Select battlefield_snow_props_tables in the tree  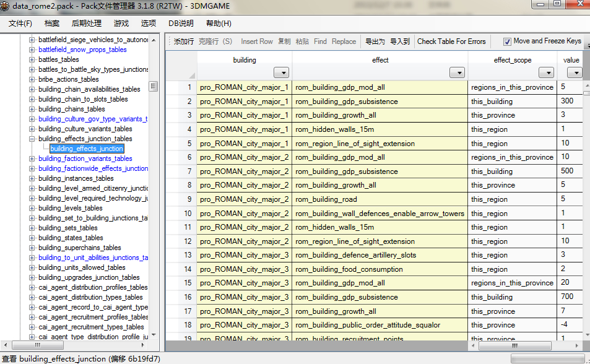[x=82, y=50]
